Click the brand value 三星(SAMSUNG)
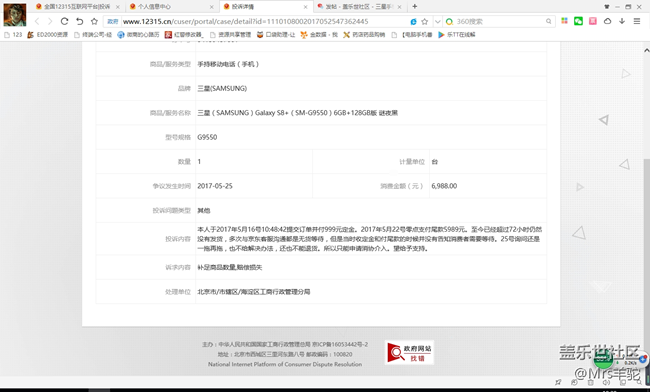The image size is (650, 392). [x=222, y=88]
